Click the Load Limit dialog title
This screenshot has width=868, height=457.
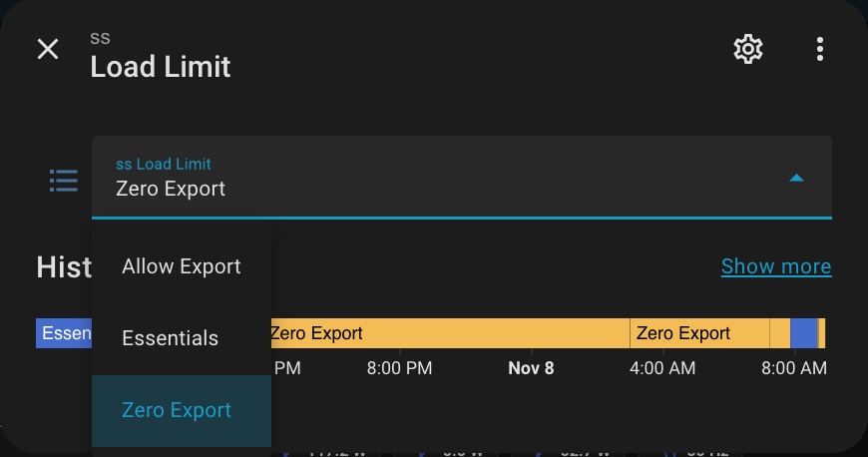[x=161, y=67]
